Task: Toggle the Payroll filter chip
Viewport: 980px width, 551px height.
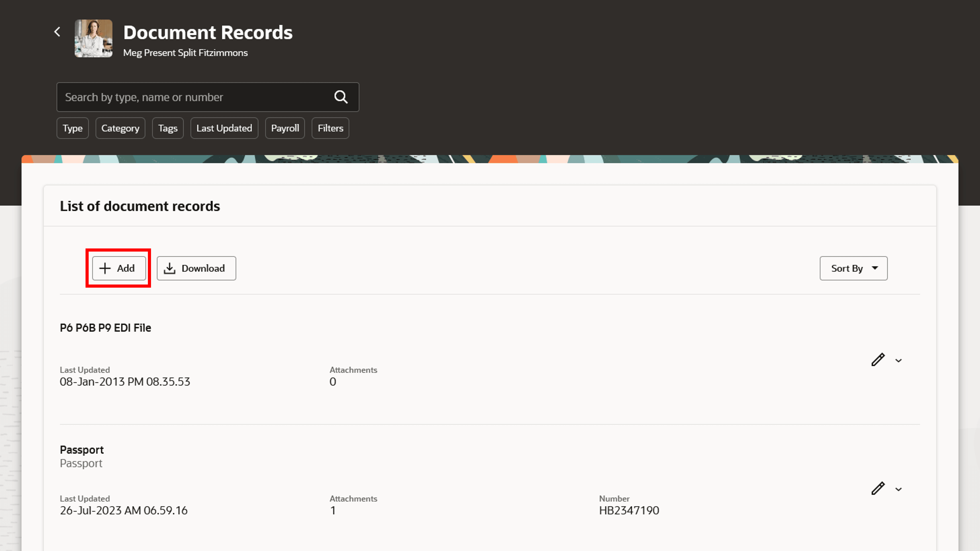Action: pos(285,128)
